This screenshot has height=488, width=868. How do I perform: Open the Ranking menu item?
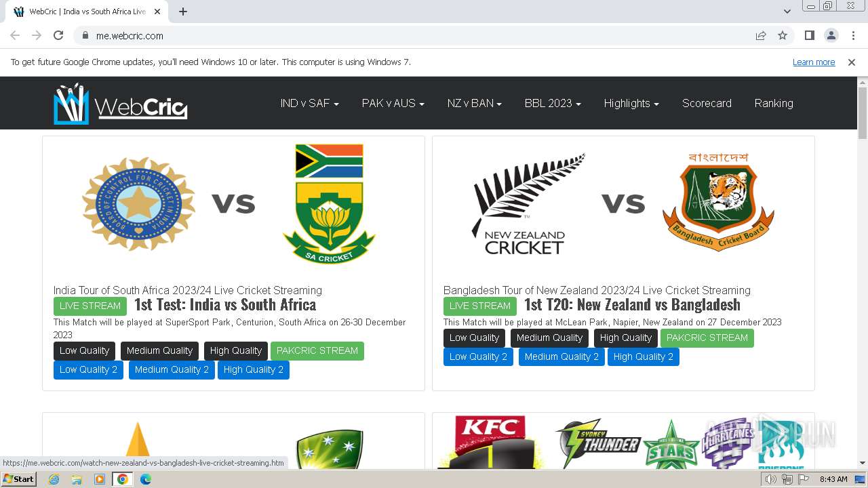(774, 103)
